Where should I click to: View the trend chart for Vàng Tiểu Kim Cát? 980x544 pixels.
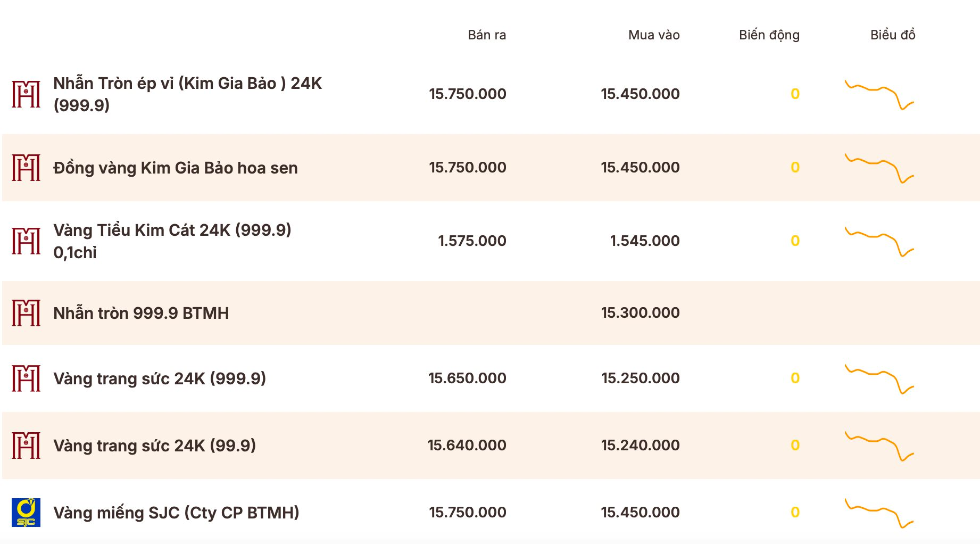(x=879, y=242)
